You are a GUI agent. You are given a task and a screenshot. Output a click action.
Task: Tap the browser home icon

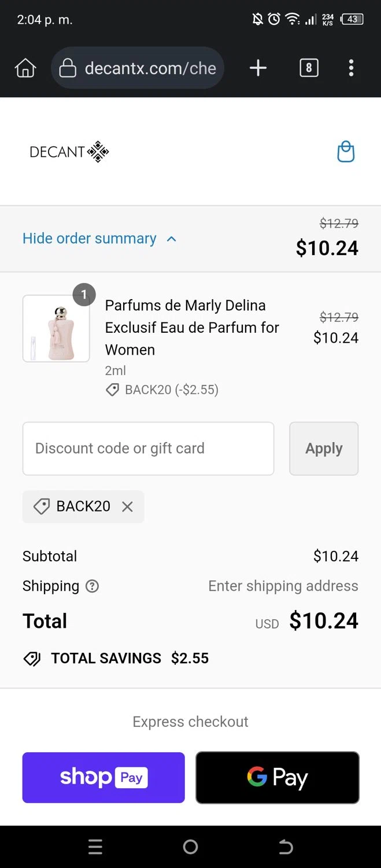(x=25, y=68)
